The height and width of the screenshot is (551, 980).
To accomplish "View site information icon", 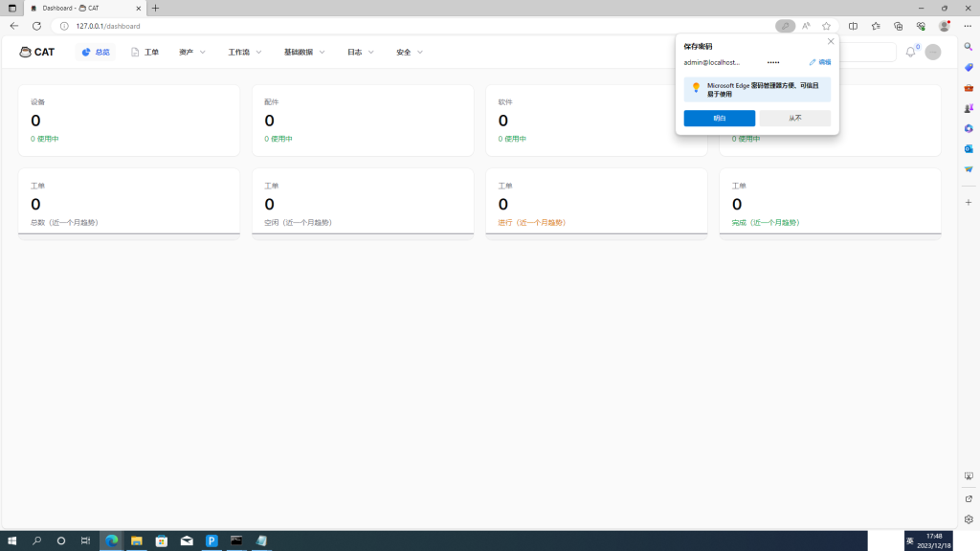I will point(64,26).
